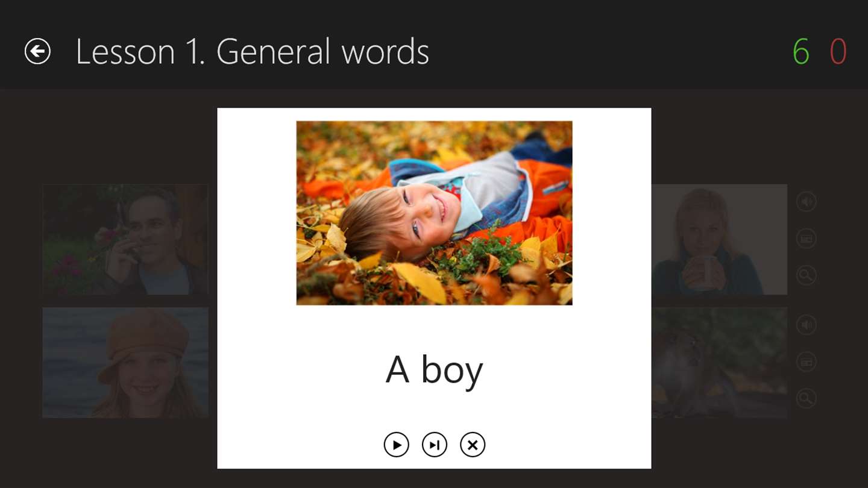The height and width of the screenshot is (488, 868).
Task: Click the red wrong-answers score 0
Action: 838,52
